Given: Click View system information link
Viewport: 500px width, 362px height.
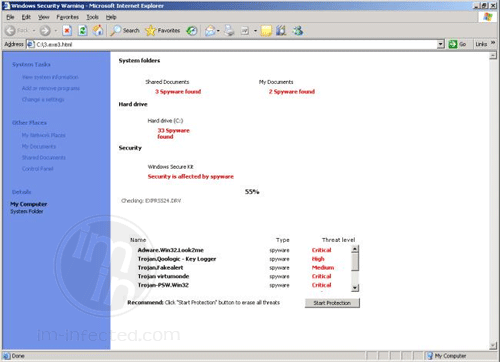Looking at the screenshot, I should [x=50, y=77].
